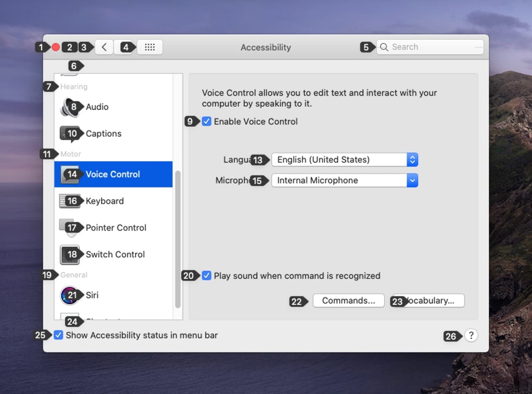The image size is (532, 394).
Task: Click into the Search field
Action: pyautogui.click(x=432, y=47)
